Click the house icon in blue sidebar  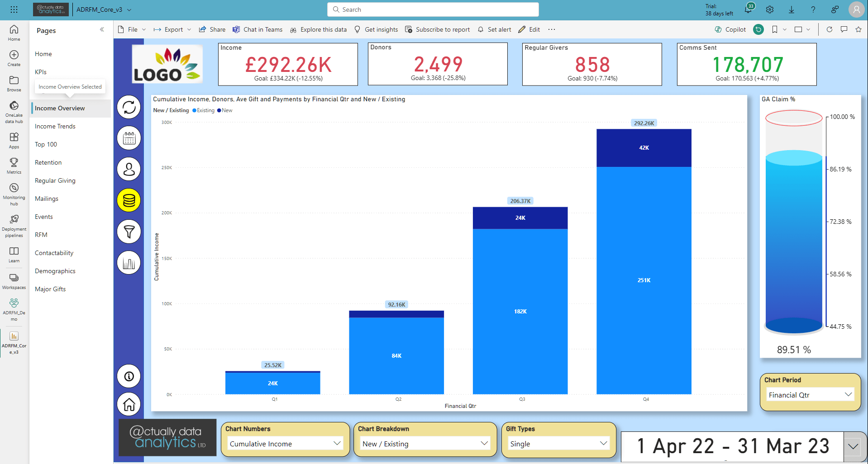(x=129, y=404)
